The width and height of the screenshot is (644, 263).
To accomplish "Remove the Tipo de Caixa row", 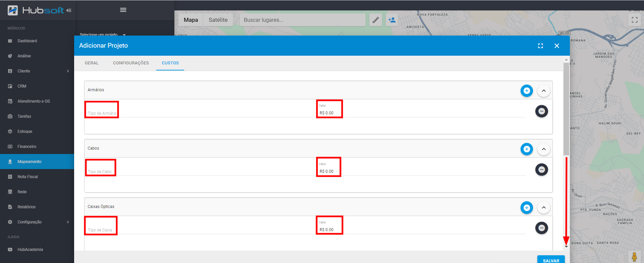I will 541,228.
